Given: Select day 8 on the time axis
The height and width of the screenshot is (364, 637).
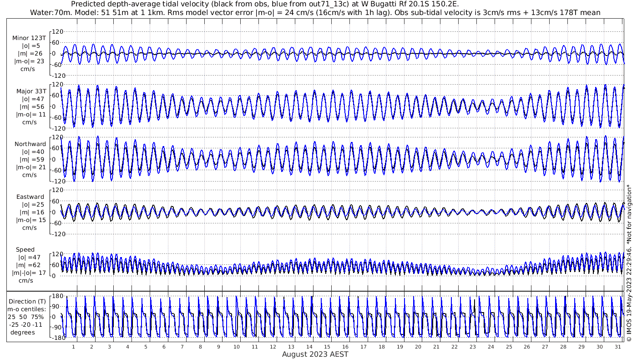Looking at the screenshot, I should point(200,347).
